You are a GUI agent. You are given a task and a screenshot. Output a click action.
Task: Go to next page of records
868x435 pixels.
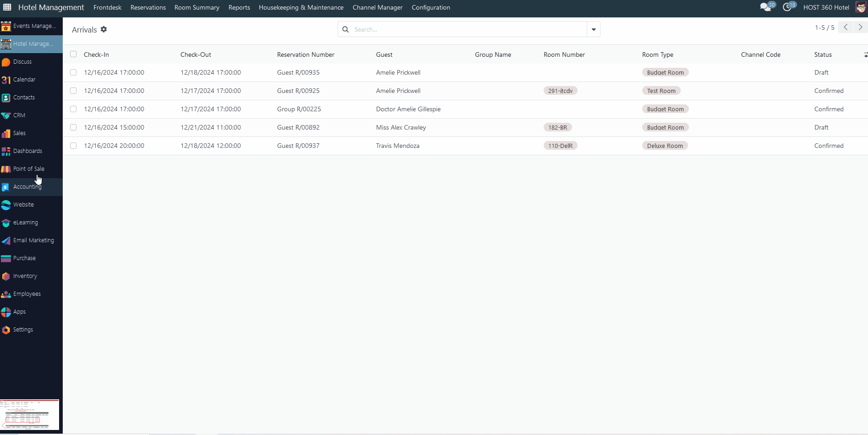[860, 27]
